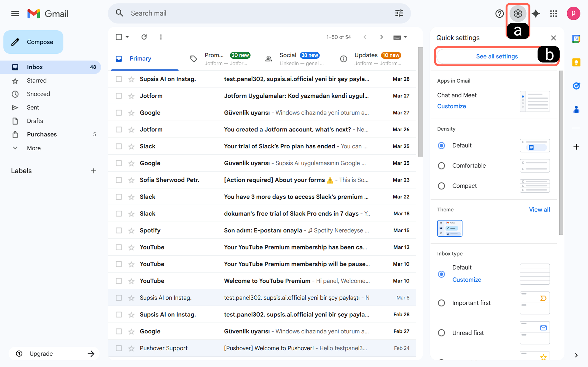Star the Sofia Sherwood Petr. email
The image size is (588, 367).
131,180
